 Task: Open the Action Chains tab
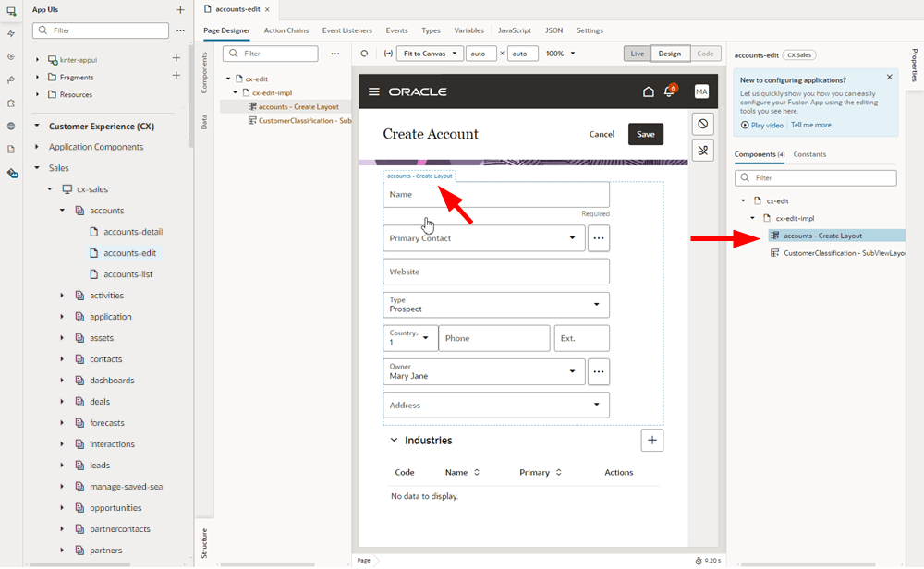(286, 30)
